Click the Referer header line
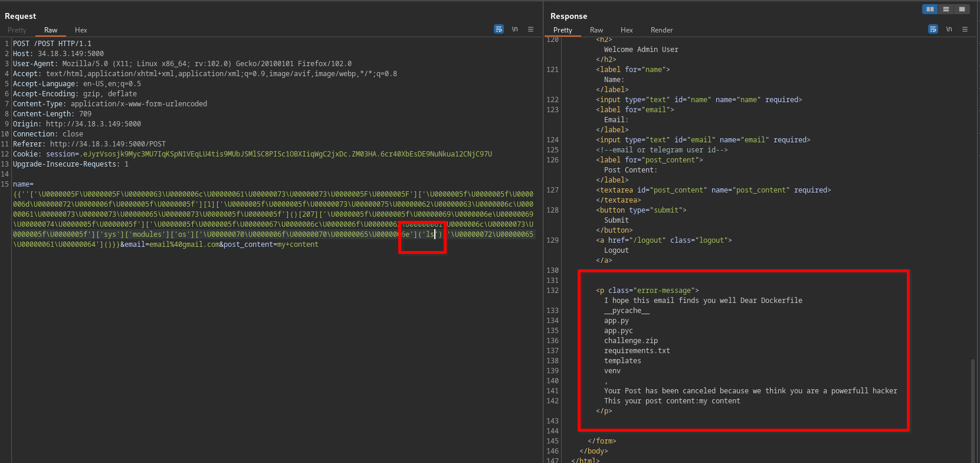Image resolution: width=980 pixels, height=463 pixels. point(89,144)
